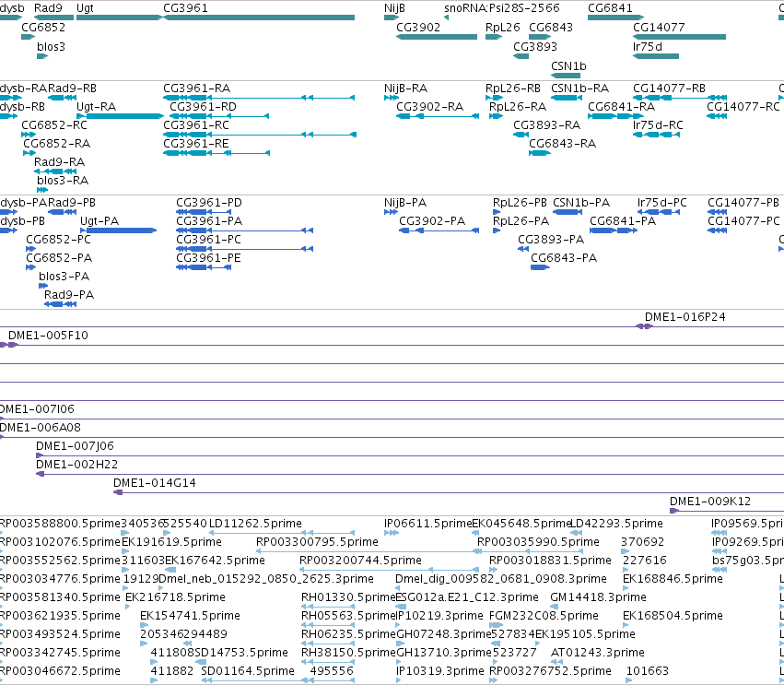Screen dimensions: 784x685
Task: Click the NijB-RA transcript label
Action: click(x=405, y=89)
